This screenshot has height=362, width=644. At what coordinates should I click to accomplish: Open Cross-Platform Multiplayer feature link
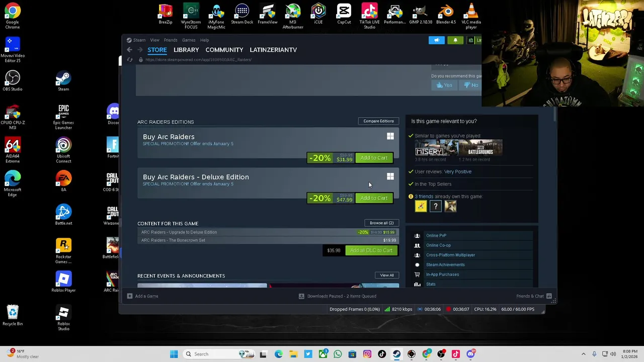(x=450, y=255)
